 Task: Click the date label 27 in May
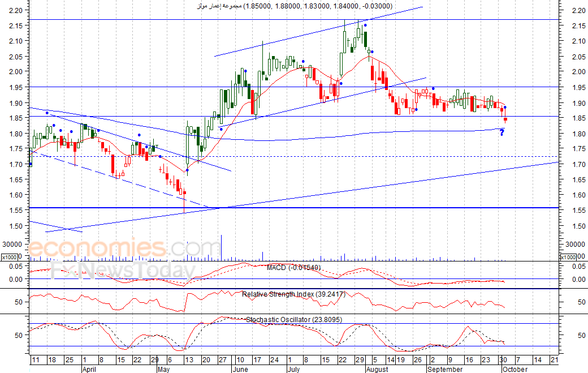tap(223, 360)
